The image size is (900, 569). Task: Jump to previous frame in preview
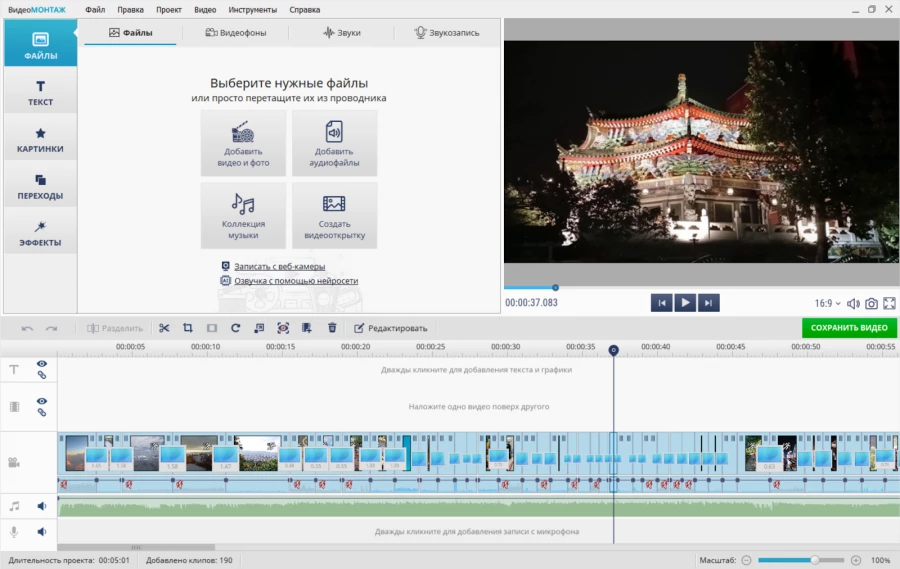coord(662,303)
